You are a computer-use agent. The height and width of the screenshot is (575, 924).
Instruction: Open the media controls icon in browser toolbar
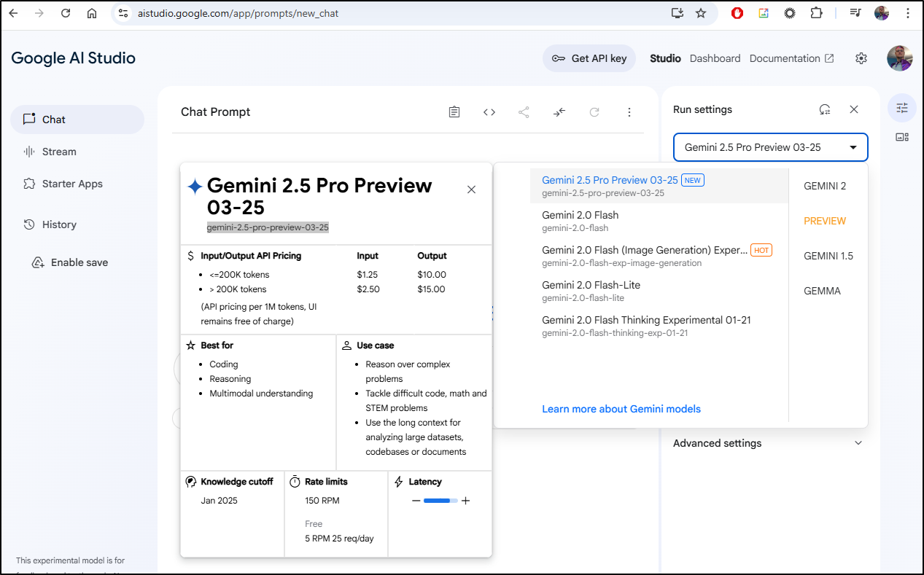tap(855, 13)
